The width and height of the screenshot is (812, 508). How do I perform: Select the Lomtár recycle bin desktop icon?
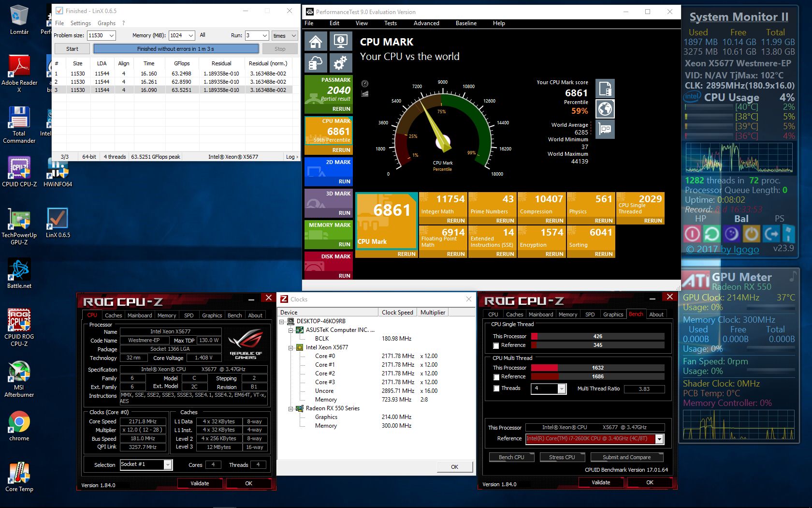[x=19, y=20]
